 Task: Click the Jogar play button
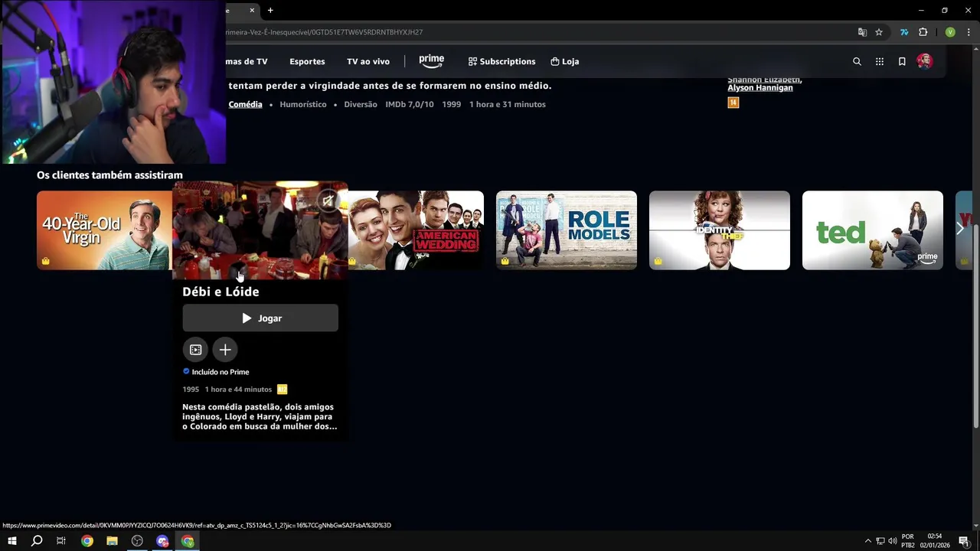click(260, 318)
